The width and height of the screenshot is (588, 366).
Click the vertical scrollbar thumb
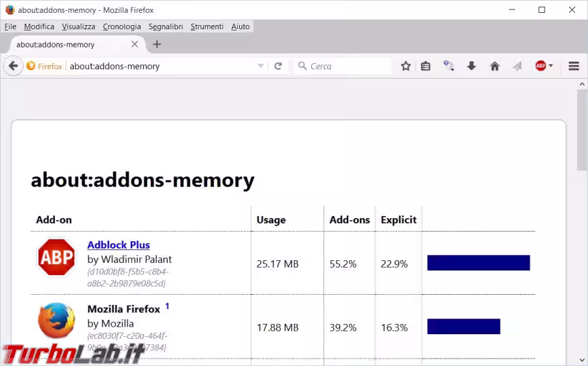click(582, 129)
